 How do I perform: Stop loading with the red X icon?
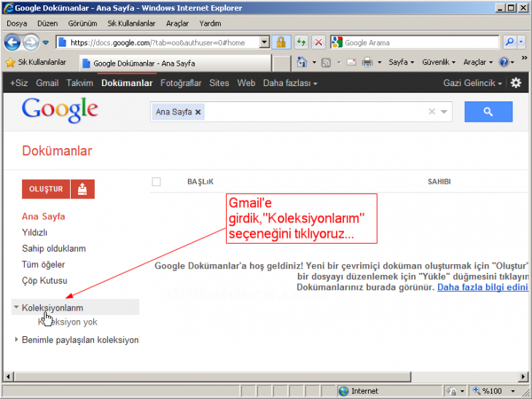click(318, 43)
